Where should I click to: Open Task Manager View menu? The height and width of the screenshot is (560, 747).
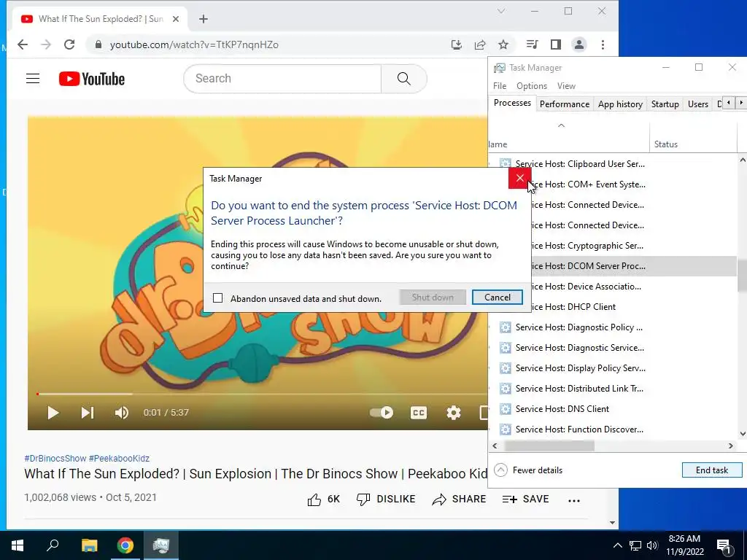click(x=566, y=86)
